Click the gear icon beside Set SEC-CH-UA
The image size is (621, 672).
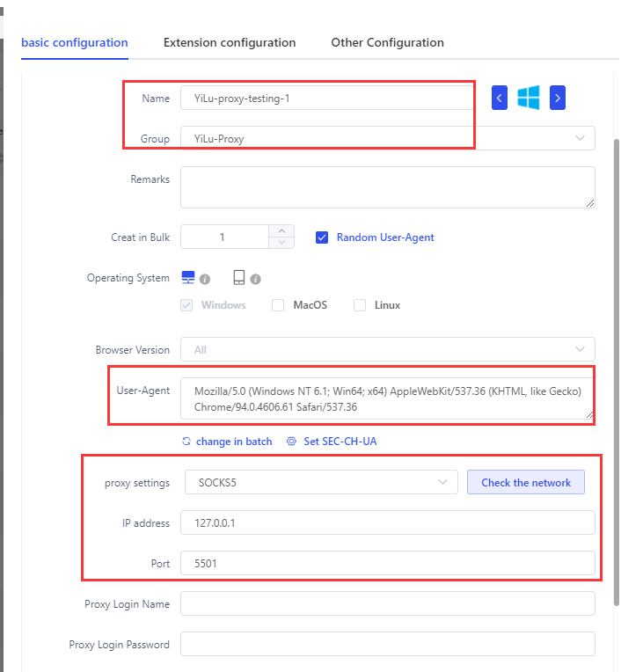coord(291,442)
